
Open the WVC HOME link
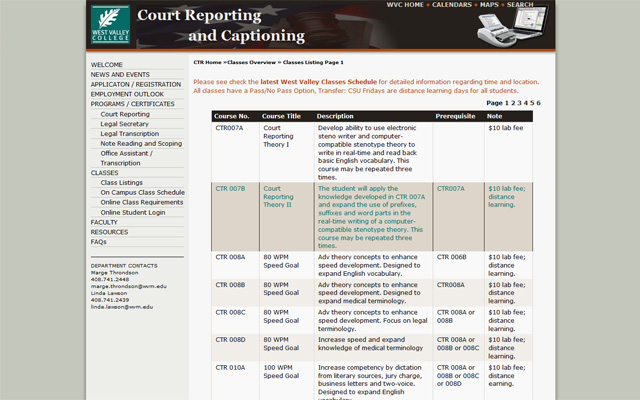point(405,5)
